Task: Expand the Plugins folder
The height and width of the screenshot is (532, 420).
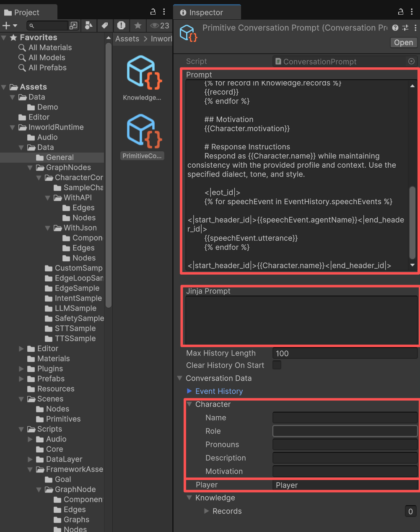Action: click(x=21, y=369)
